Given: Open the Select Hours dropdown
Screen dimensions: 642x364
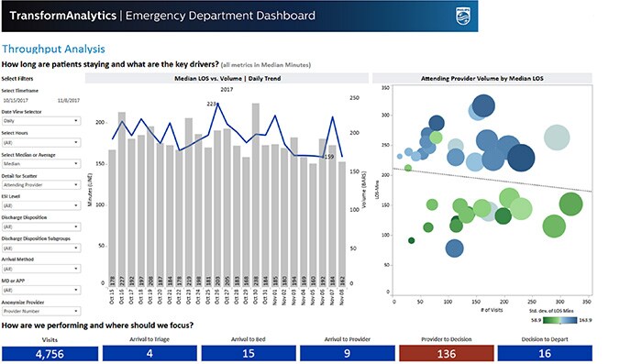Looking at the screenshot, I should tap(41, 142).
